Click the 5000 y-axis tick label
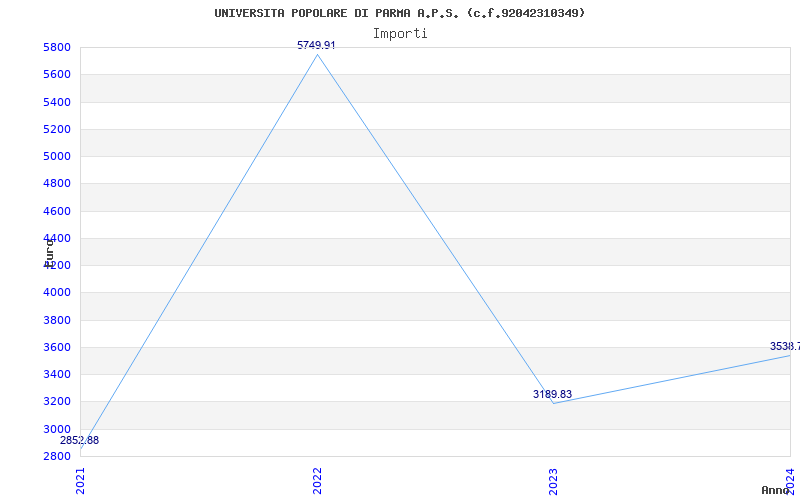The height and width of the screenshot is (500, 800). 57,157
